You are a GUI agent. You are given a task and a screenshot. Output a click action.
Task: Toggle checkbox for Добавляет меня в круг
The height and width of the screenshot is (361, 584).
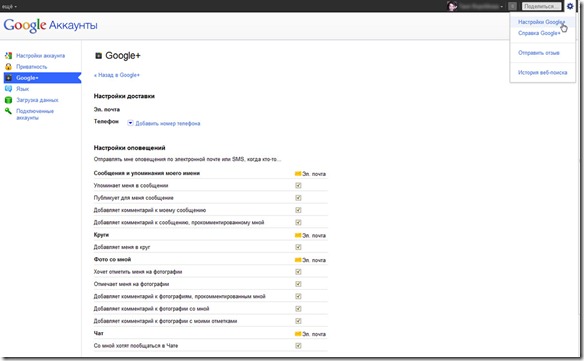pyautogui.click(x=298, y=247)
